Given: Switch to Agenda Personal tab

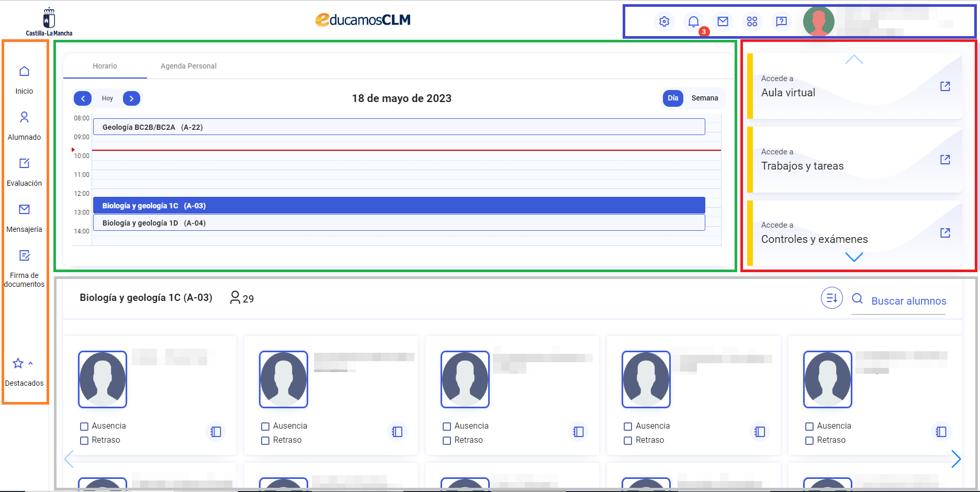Looking at the screenshot, I should 188,66.
